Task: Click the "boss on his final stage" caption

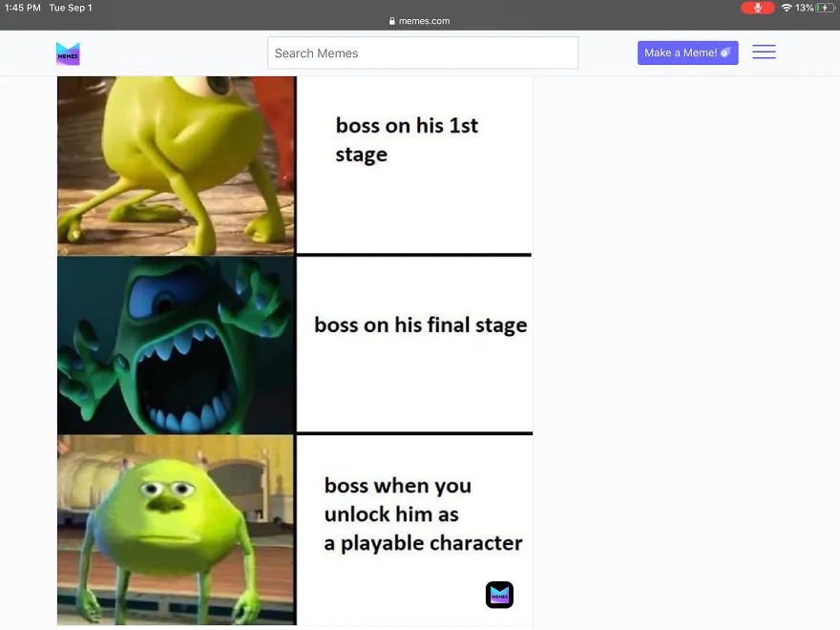Action: pos(421,325)
